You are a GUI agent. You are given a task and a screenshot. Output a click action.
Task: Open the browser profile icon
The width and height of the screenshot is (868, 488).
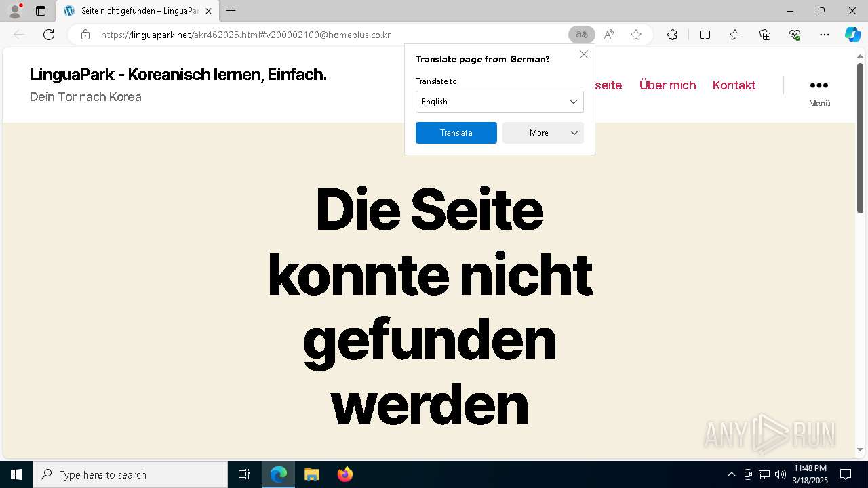(15, 11)
